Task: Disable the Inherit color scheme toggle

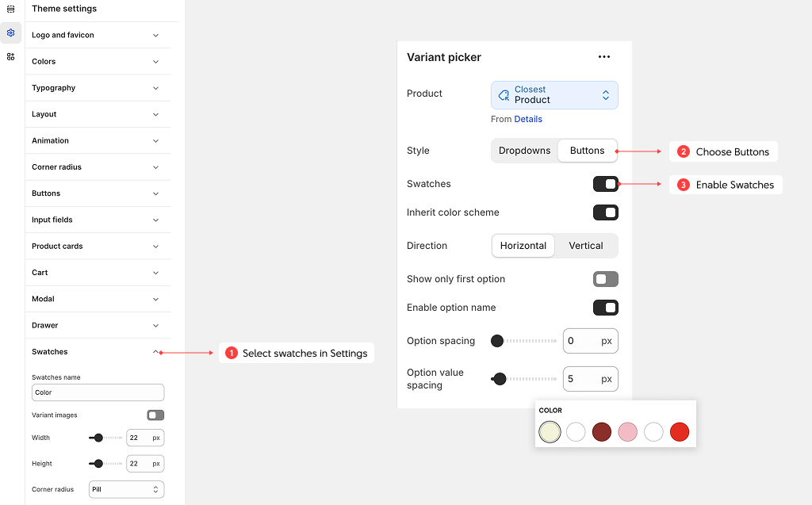Action: pyautogui.click(x=606, y=212)
